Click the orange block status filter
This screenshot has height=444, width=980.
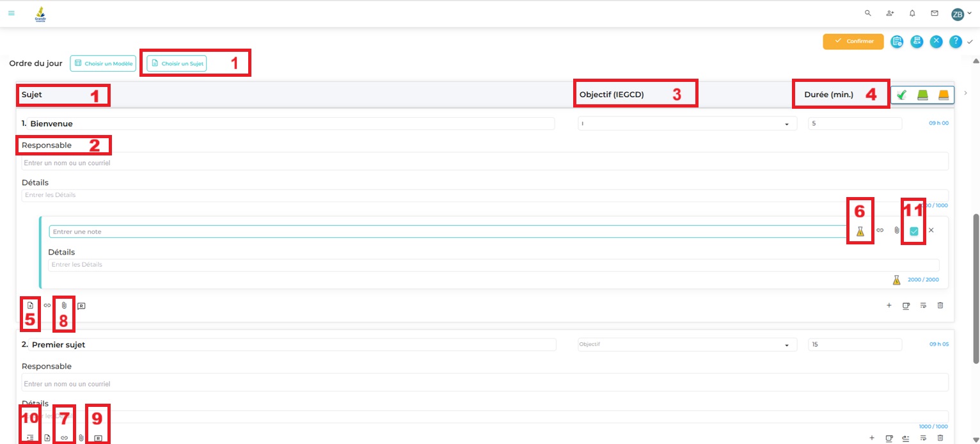pos(944,95)
